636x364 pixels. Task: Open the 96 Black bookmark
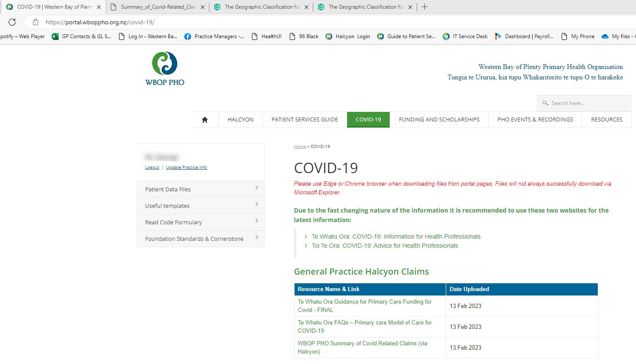tap(304, 36)
